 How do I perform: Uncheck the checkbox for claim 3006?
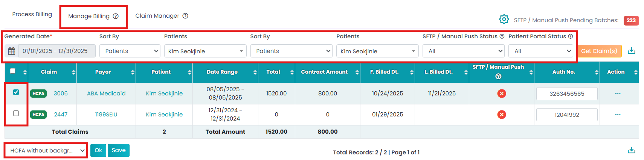click(16, 92)
